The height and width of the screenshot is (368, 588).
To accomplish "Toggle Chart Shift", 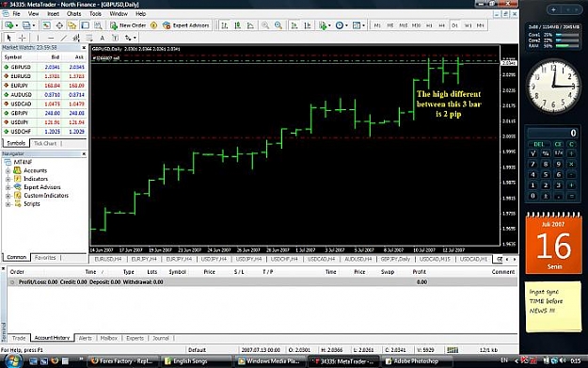I will coord(308,25).
